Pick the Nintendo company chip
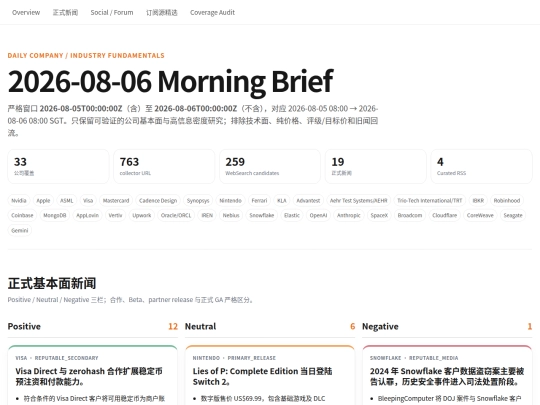 pyautogui.click(x=230, y=200)
